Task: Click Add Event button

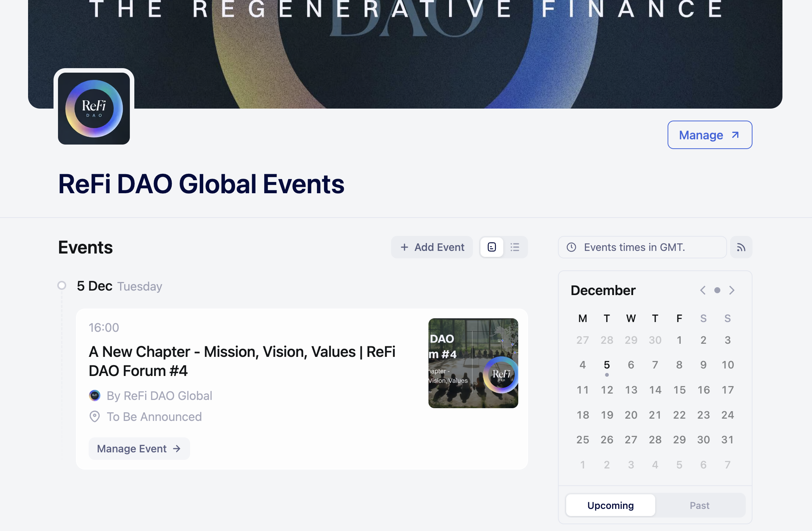Action: pyautogui.click(x=432, y=247)
